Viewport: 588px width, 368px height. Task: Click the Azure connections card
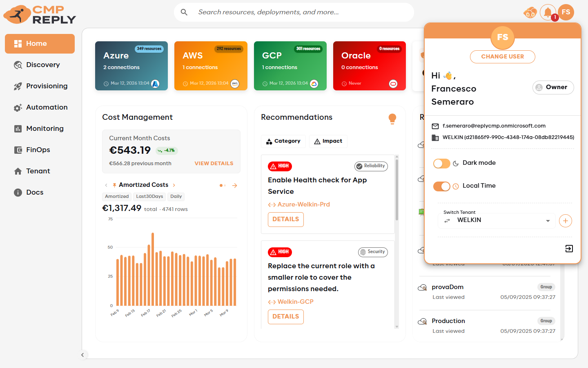(131, 66)
